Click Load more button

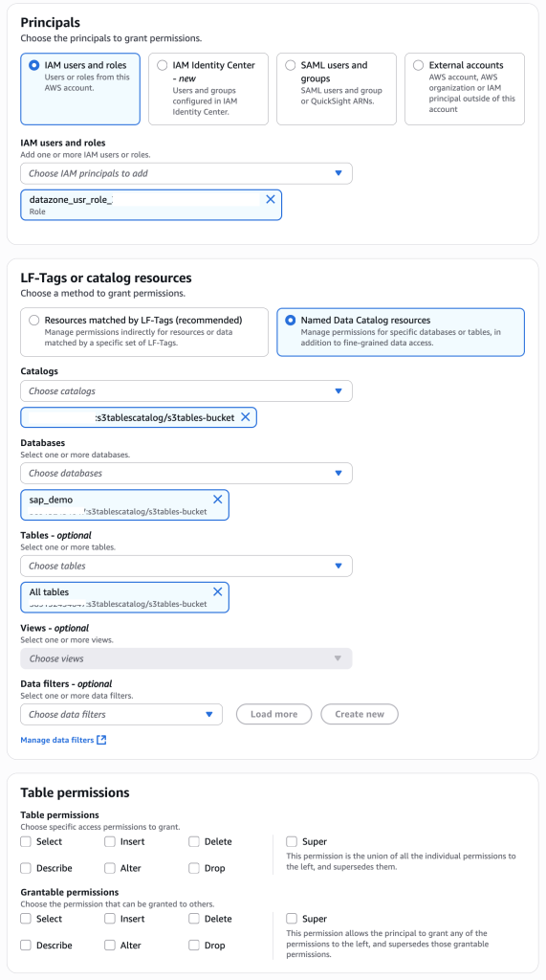(x=273, y=714)
